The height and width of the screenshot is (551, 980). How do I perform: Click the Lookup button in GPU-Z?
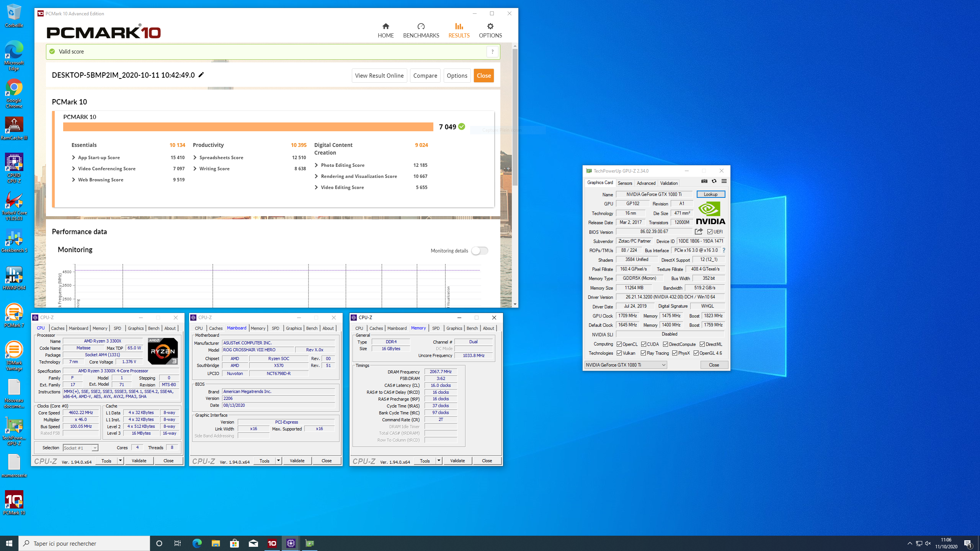pyautogui.click(x=710, y=194)
